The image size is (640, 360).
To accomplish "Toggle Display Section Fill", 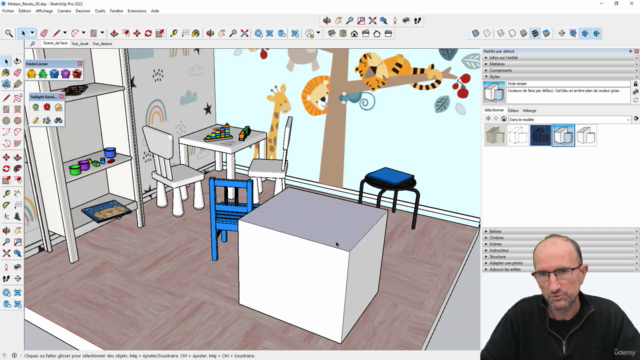I will (596, 33).
